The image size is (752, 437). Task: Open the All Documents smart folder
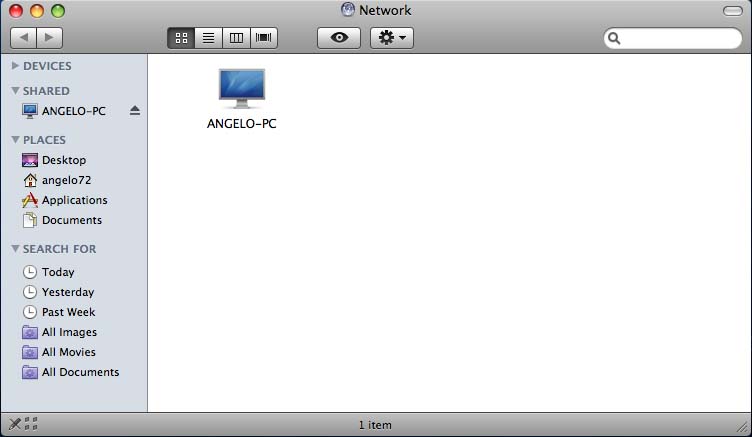70,372
